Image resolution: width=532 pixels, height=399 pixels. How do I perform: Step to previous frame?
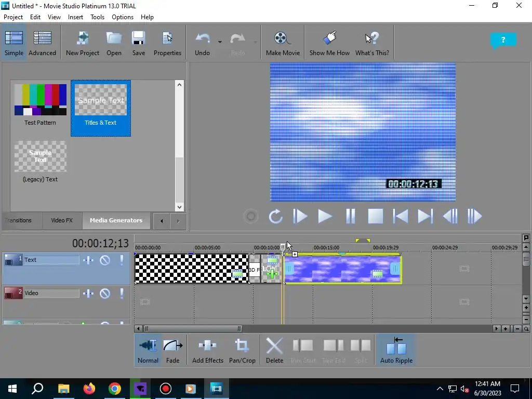450,216
